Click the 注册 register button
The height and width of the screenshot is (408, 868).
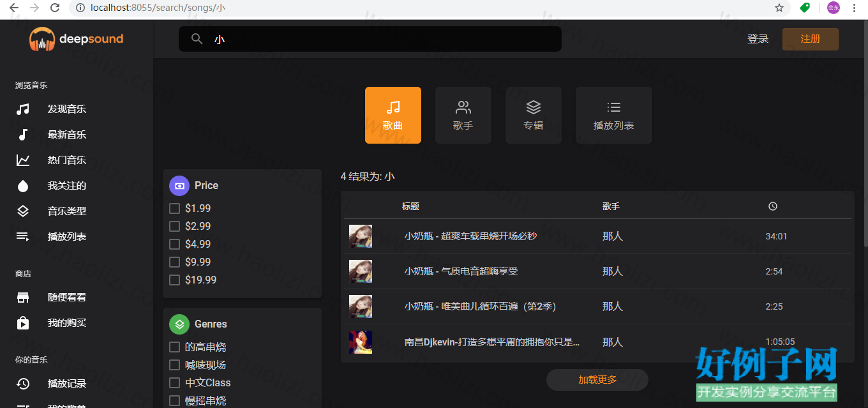[811, 39]
